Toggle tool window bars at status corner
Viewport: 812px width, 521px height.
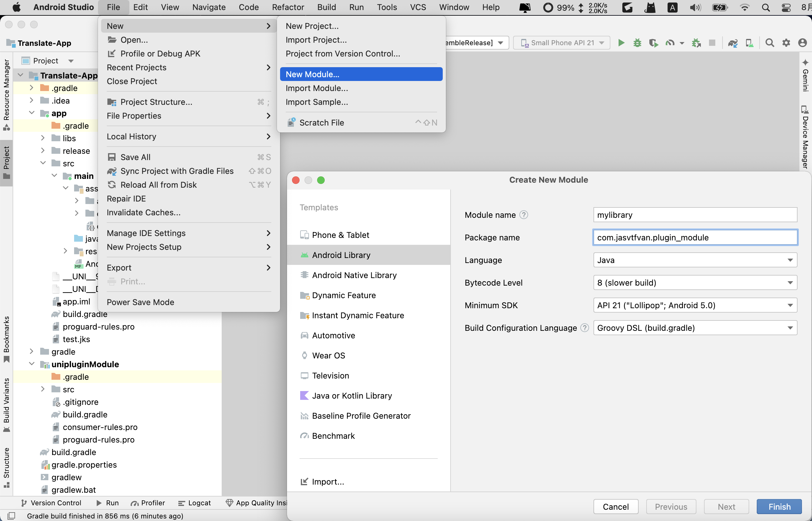coord(11,516)
